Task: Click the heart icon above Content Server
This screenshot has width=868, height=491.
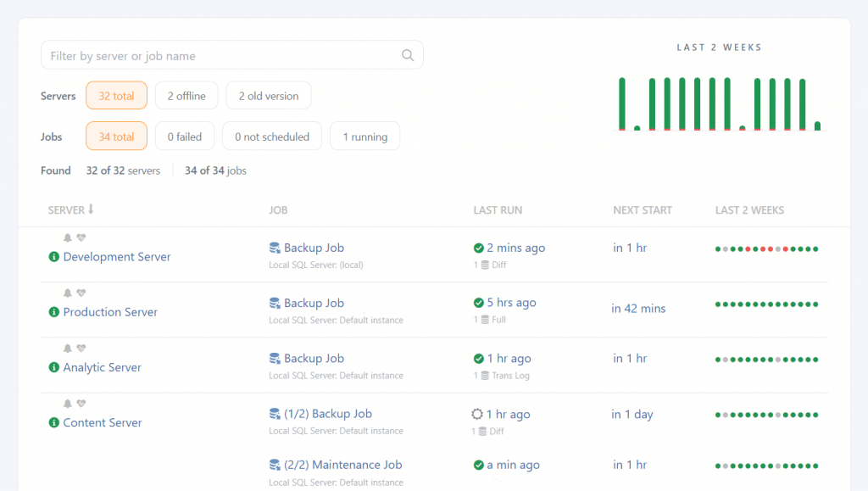Action: (x=82, y=404)
